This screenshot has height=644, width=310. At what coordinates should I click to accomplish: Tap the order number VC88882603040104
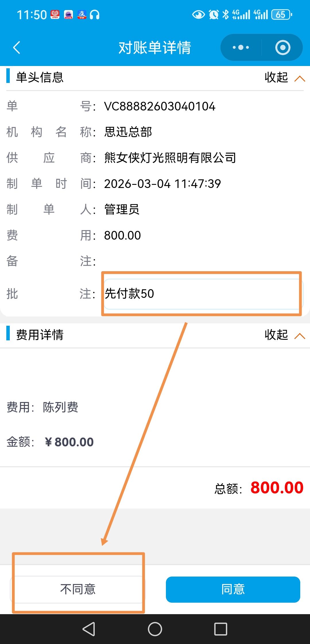[160, 106]
